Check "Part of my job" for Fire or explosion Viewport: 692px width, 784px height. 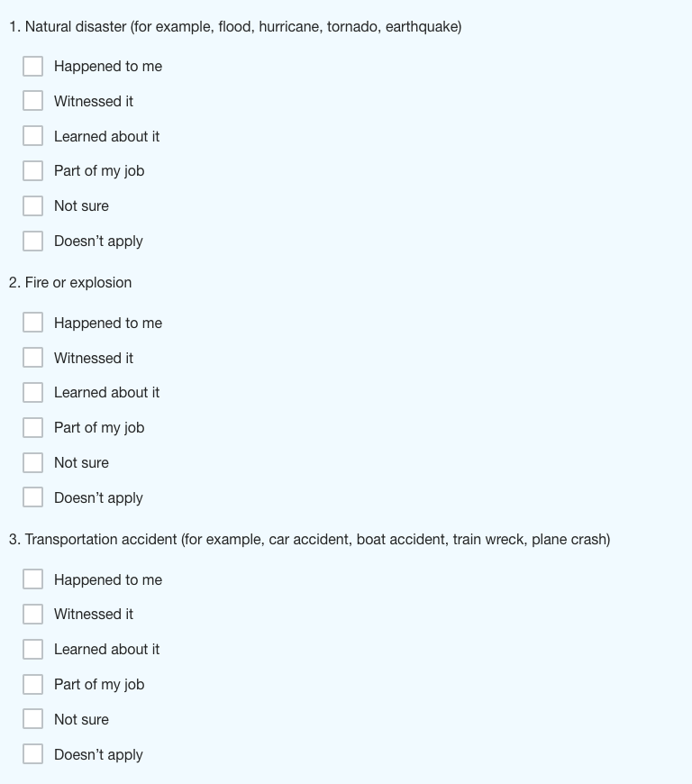click(x=33, y=427)
